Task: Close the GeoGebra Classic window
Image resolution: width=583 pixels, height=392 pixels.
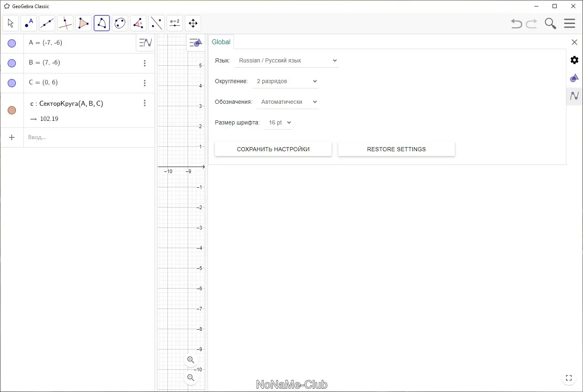Action: click(x=573, y=6)
